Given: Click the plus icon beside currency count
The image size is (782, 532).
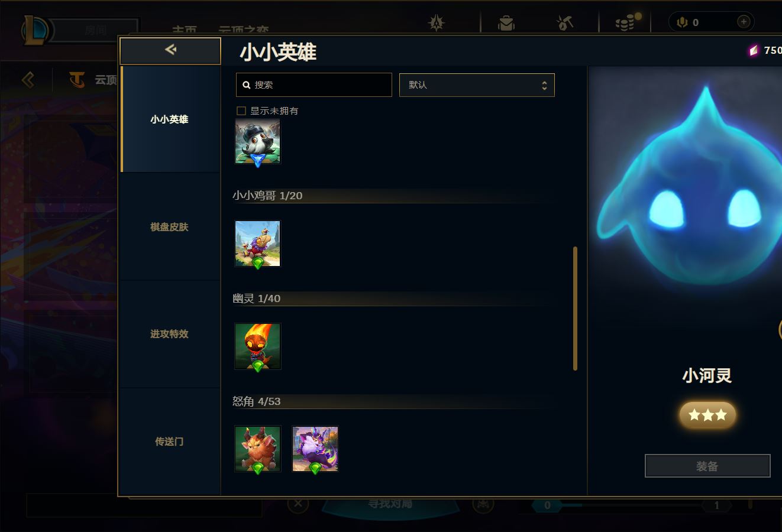Looking at the screenshot, I should point(744,22).
